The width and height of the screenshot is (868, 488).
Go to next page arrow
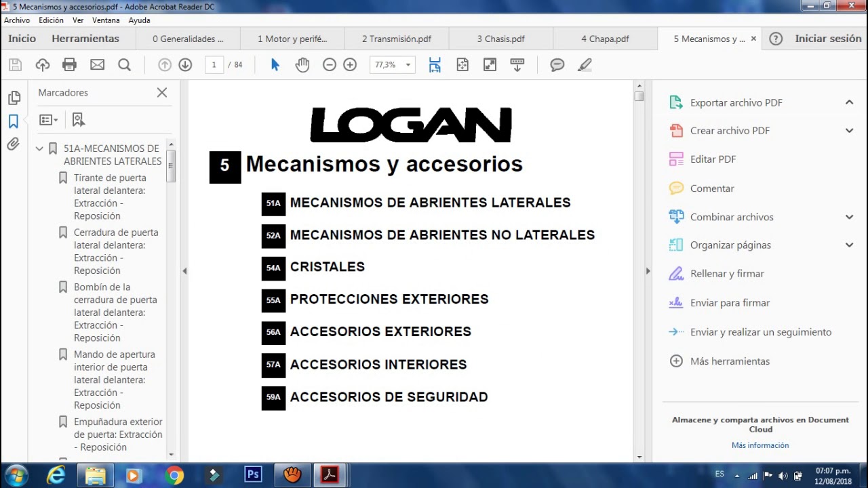(x=185, y=65)
